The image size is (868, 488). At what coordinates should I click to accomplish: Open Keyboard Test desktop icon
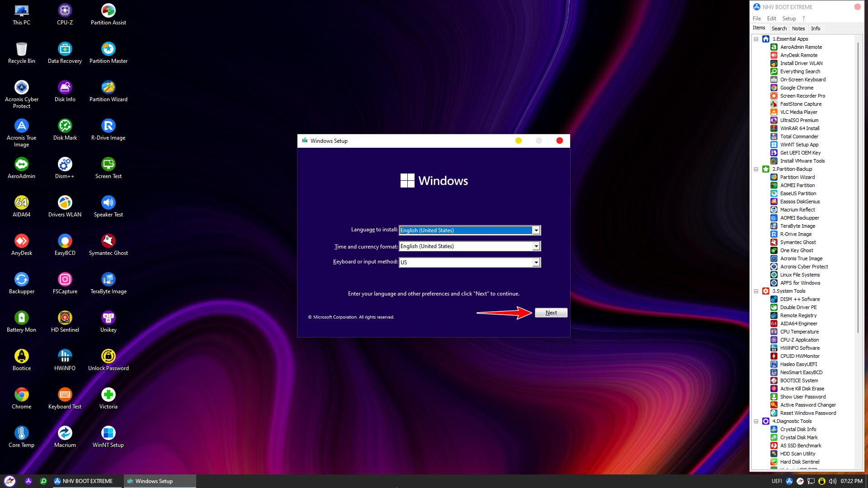tap(65, 395)
